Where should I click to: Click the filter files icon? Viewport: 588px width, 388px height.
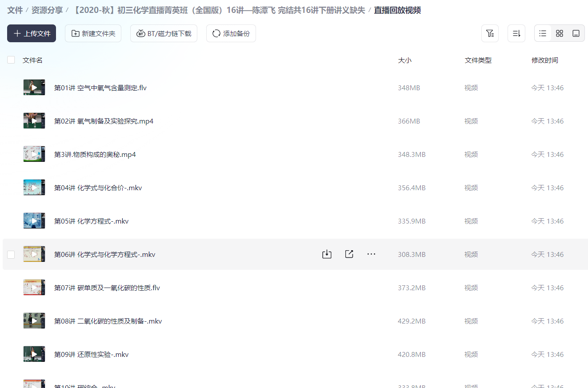(490, 33)
